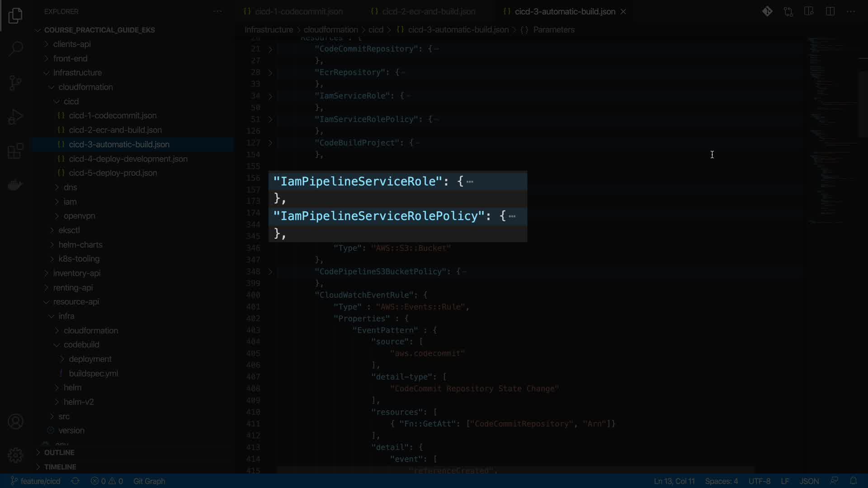Open the Extensions view
This screenshot has height=488, width=868.
click(x=15, y=151)
